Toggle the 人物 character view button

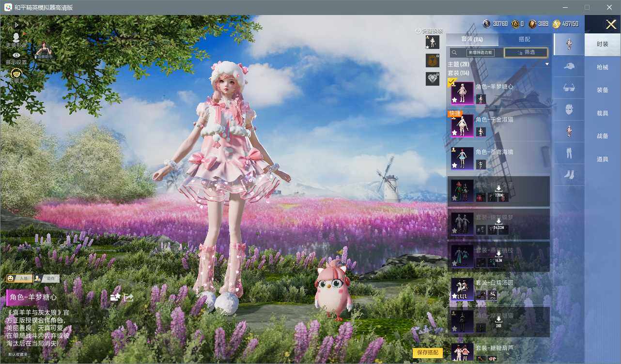19,278
